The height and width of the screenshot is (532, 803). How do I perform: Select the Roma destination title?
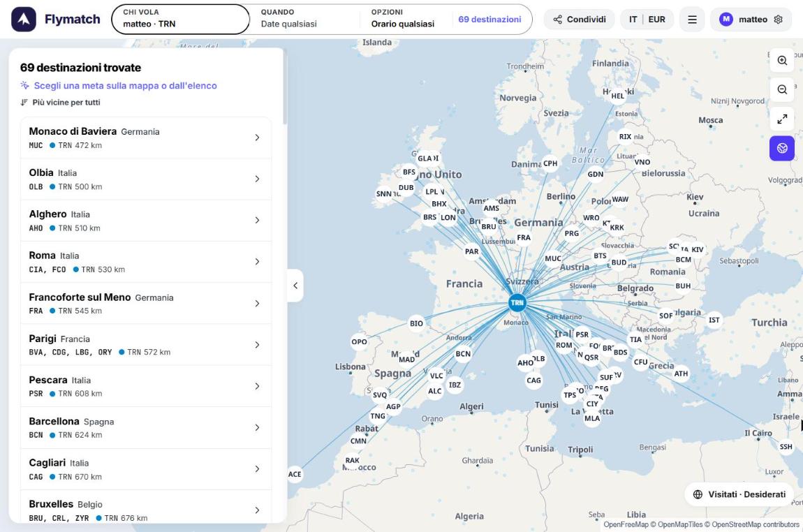click(42, 256)
